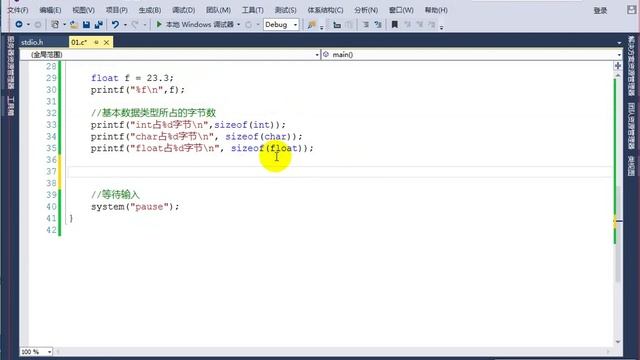Click the Navigate Backward arrow icon
Screen dimensions: 640x360
pyautogui.click(x=19, y=24)
